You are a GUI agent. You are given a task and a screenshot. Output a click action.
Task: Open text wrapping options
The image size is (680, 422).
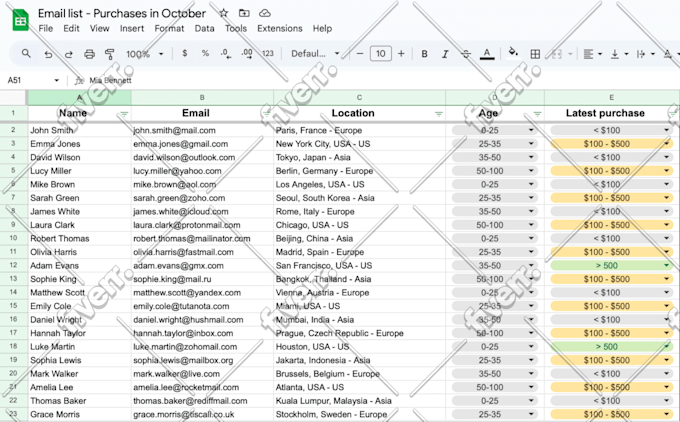645,54
